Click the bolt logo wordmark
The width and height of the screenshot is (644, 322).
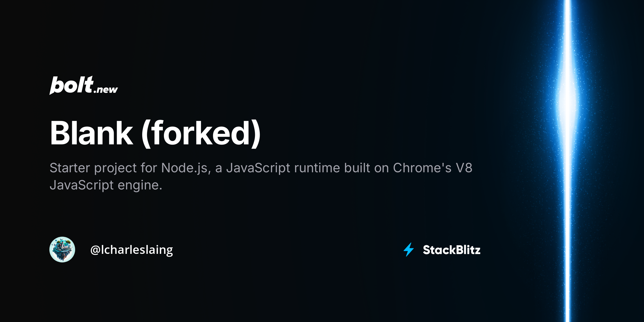[x=72, y=85]
